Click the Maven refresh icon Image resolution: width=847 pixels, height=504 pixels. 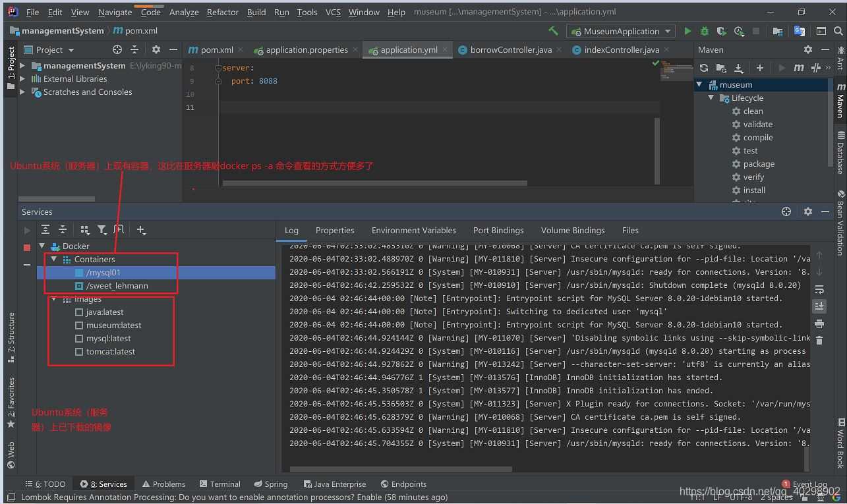[703, 67]
